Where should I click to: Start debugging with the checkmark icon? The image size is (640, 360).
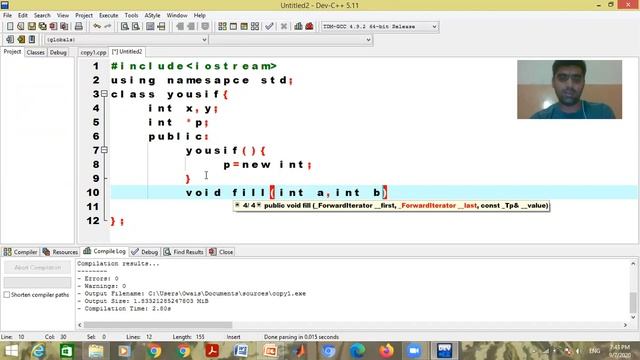[x=269, y=27]
